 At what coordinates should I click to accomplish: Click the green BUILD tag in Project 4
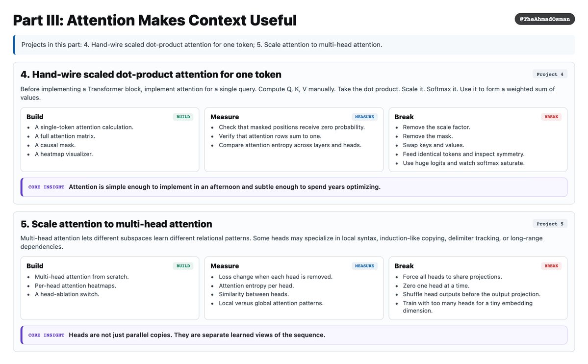(x=183, y=117)
